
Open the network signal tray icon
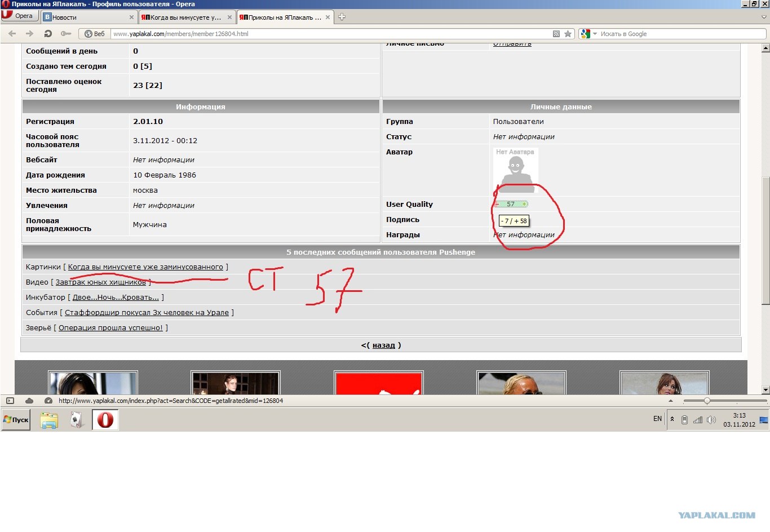698,420
